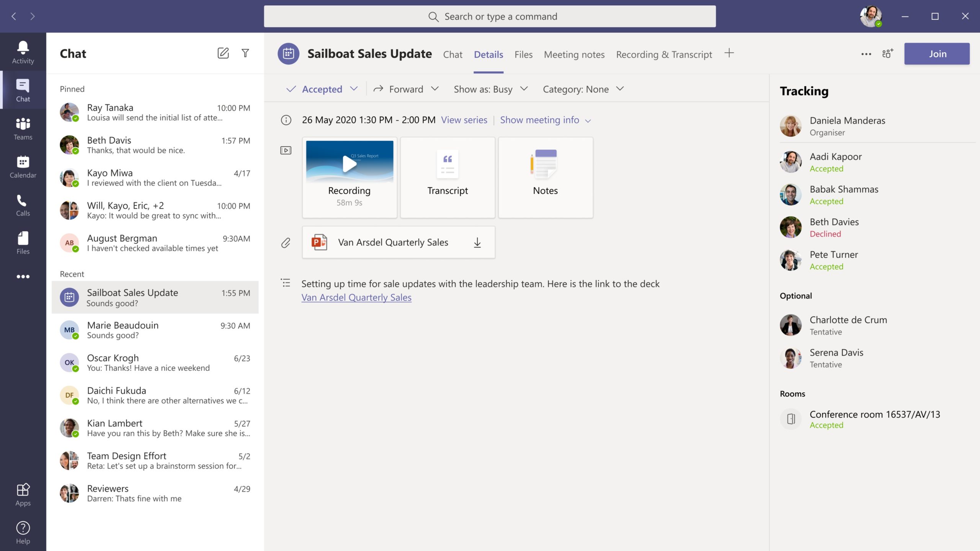Switch to the Chat tab
This screenshot has height=551, width=980.
(452, 54)
